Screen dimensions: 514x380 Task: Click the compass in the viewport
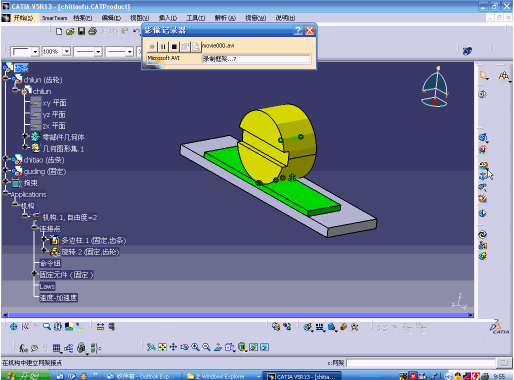pos(435,87)
